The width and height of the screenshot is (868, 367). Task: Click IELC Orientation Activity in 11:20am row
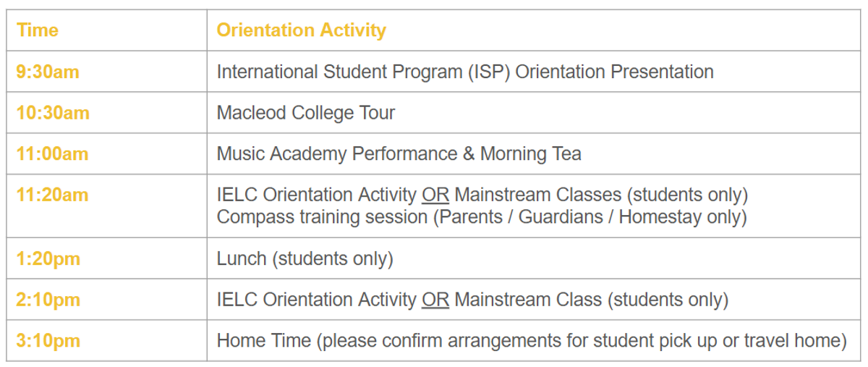coord(317,195)
